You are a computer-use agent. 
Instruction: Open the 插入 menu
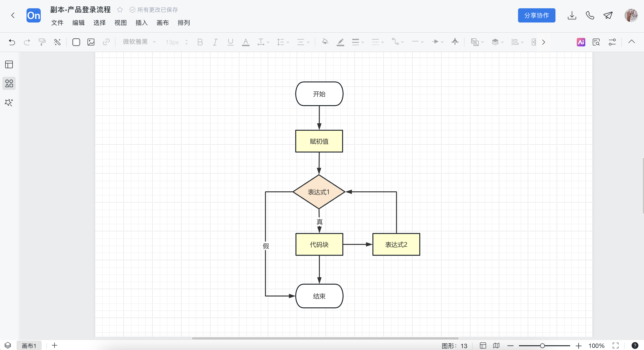142,23
